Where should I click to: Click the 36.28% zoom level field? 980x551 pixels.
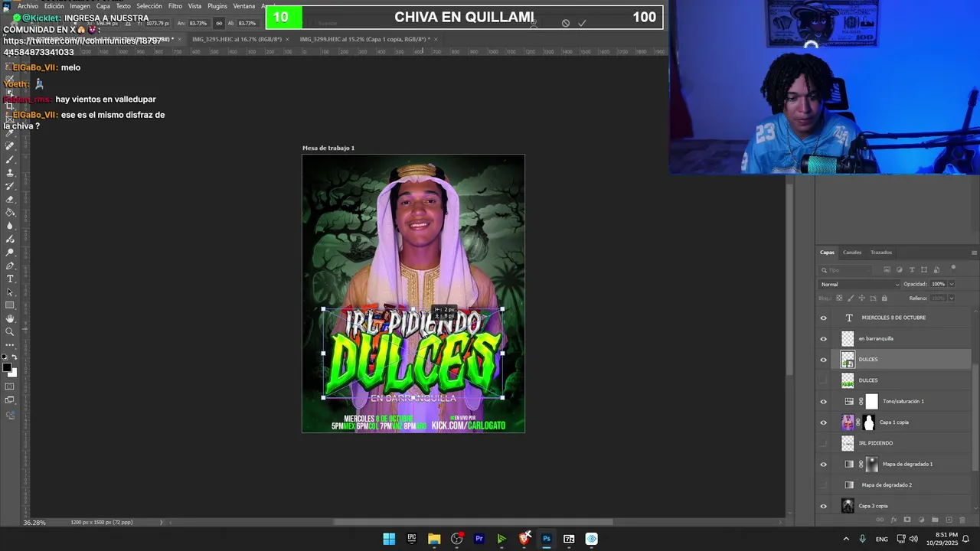[34, 522]
